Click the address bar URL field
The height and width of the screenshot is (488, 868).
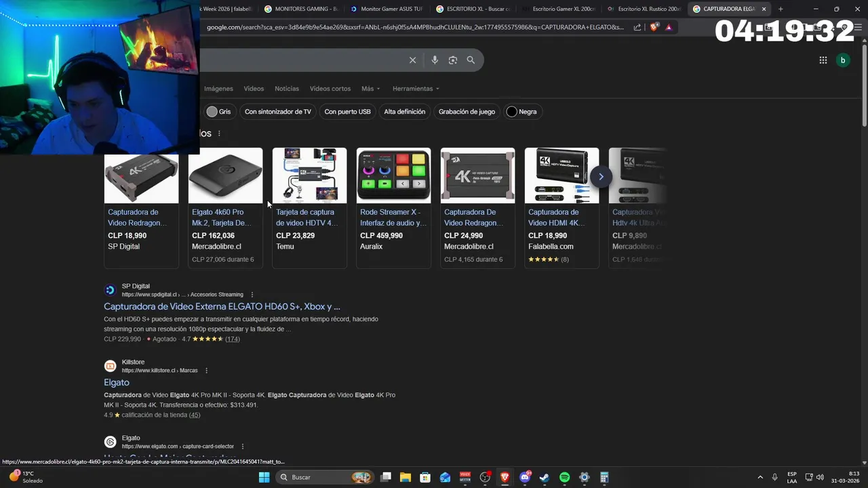pyautogui.click(x=415, y=27)
